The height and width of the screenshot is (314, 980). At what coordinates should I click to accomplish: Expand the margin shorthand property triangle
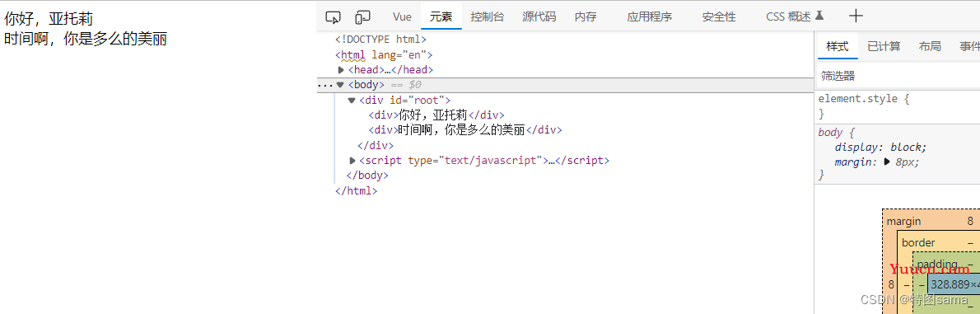click(x=887, y=162)
